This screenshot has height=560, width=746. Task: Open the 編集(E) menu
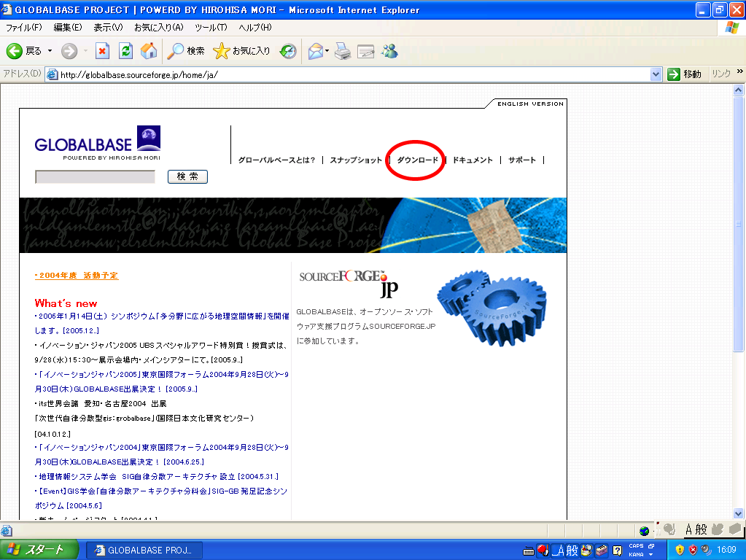[x=68, y=28]
